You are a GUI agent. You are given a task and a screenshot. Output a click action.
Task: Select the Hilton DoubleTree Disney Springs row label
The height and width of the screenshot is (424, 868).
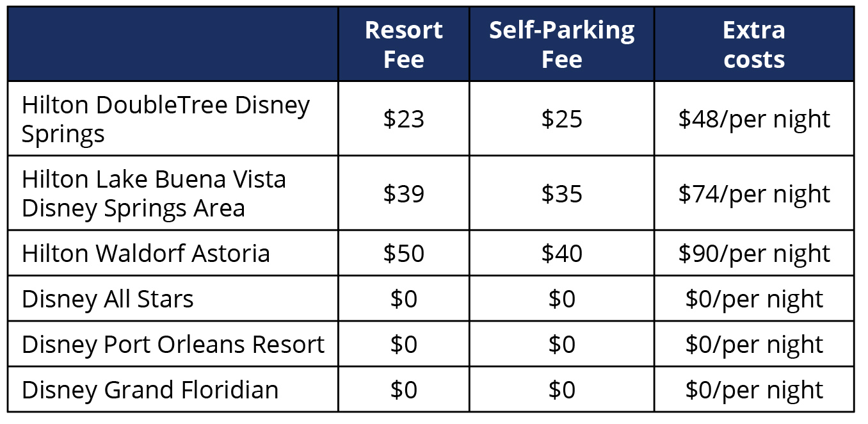[166, 119]
